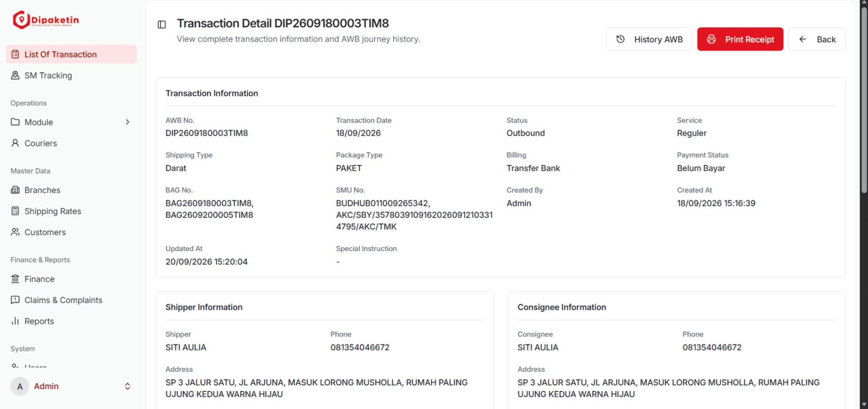Open History AWB
Screen dimensions: 868x409
(649, 39)
